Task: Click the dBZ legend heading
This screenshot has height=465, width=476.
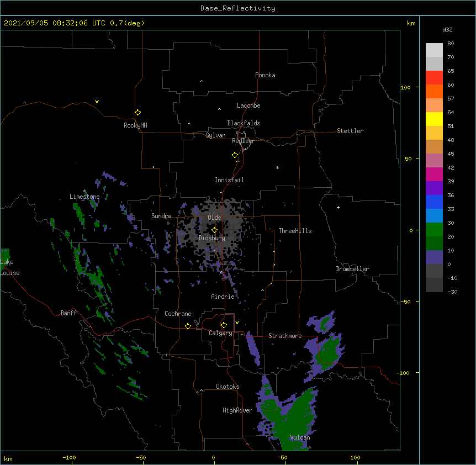Action: tap(447, 29)
